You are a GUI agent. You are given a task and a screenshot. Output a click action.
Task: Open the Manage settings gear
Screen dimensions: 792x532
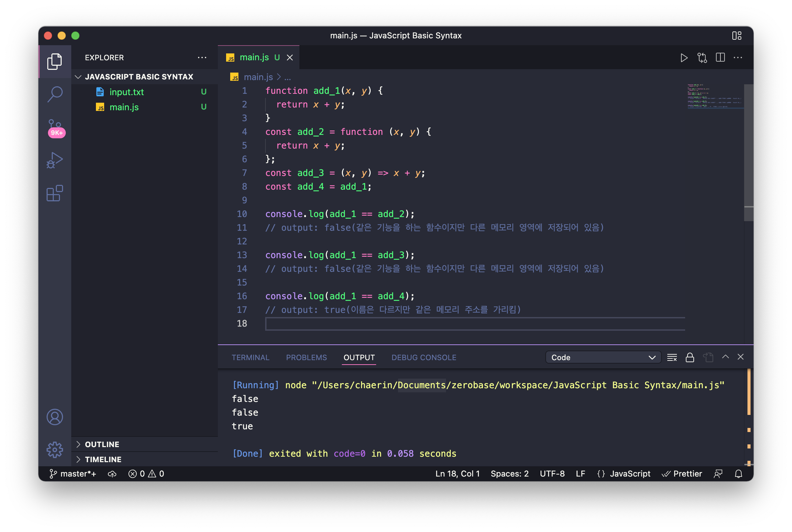[55, 449]
